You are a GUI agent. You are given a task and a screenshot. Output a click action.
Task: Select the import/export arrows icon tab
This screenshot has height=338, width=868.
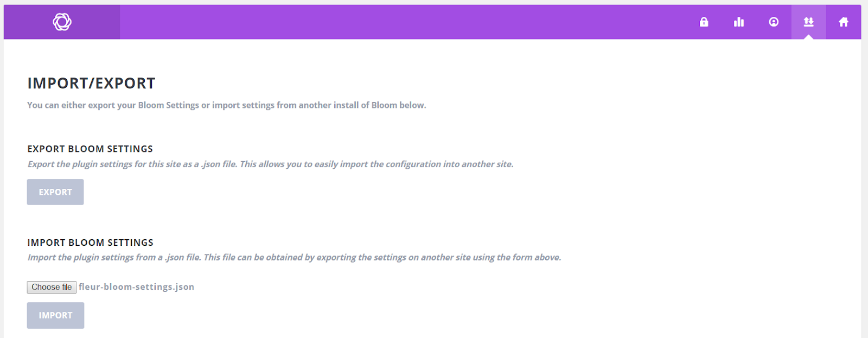click(x=808, y=22)
